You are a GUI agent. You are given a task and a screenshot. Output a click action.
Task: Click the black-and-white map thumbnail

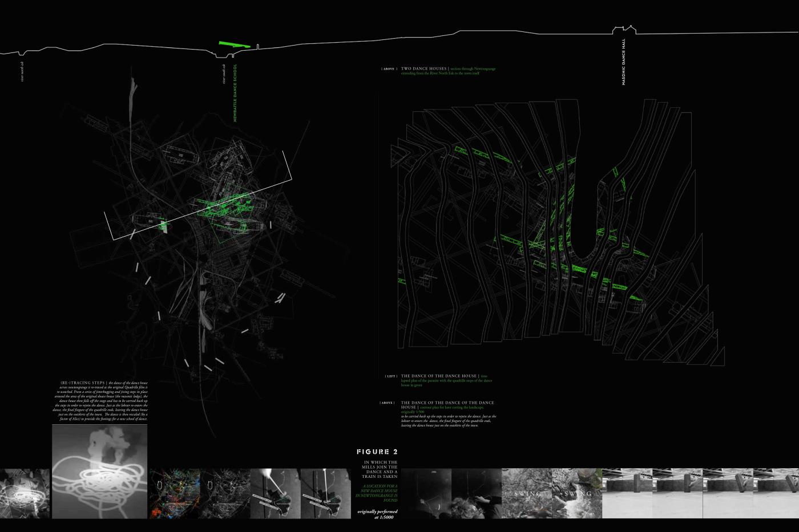click(x=225, y=493)
